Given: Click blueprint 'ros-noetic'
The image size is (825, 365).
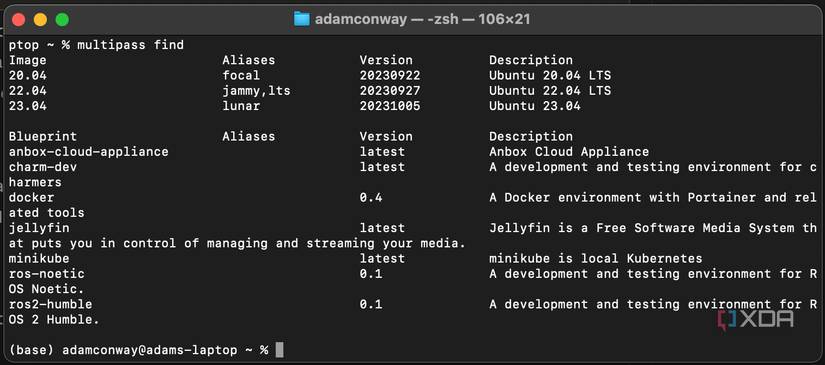Looking at the screenshot, I should (47, 273).
